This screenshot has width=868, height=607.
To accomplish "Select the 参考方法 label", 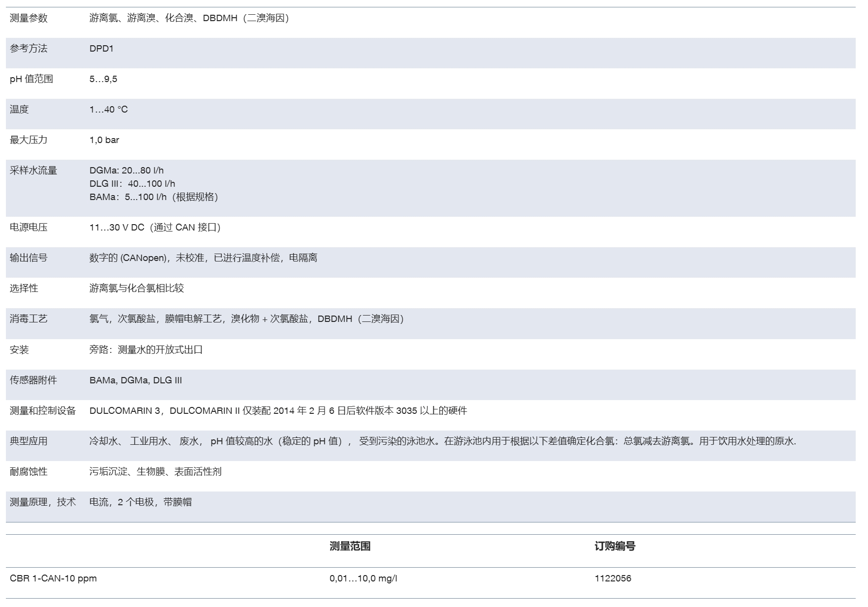I will point(29,49).
